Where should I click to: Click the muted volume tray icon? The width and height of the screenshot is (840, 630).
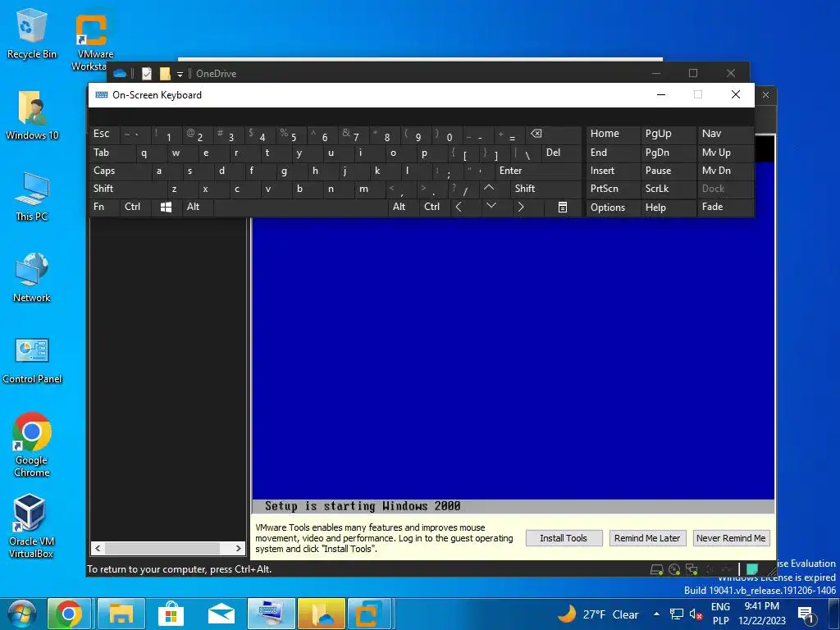696,614
